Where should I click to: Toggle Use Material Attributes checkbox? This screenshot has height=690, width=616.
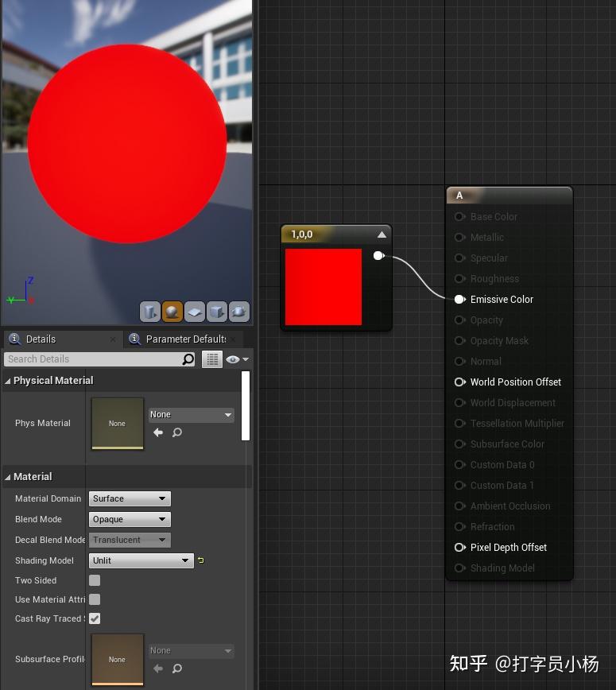95,599
